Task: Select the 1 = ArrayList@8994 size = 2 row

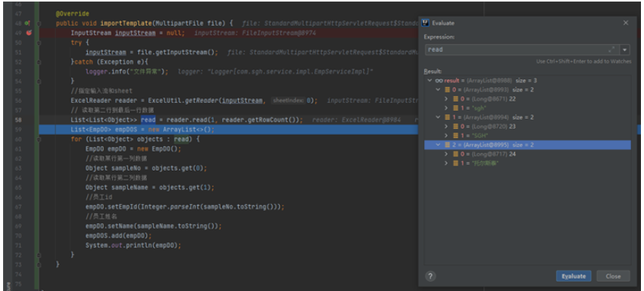Action: (527, 117)
